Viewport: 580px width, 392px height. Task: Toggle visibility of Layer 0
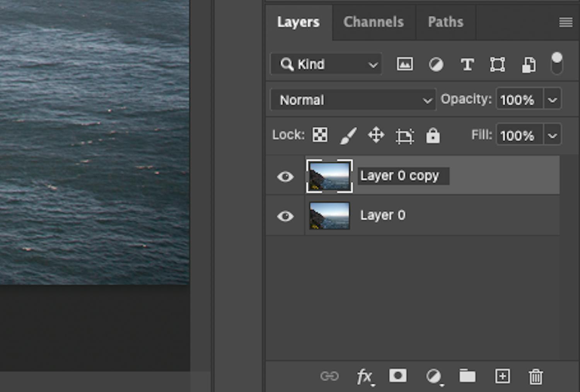(285, 216)
